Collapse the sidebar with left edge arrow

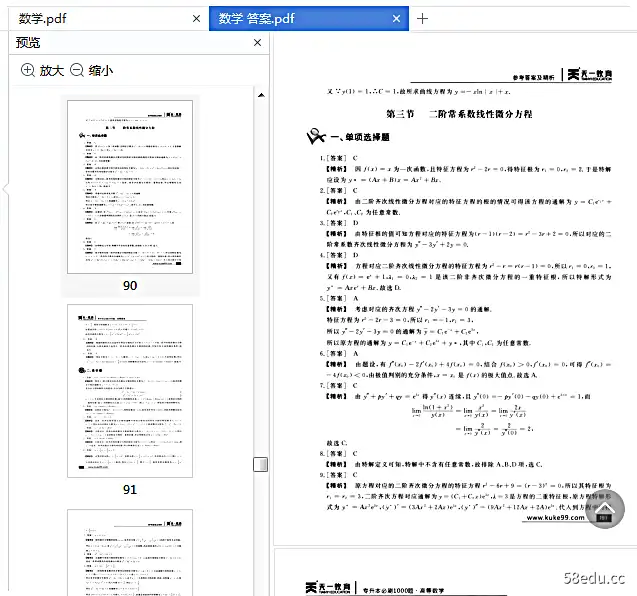pyautogui.click(x=5, y=189)
